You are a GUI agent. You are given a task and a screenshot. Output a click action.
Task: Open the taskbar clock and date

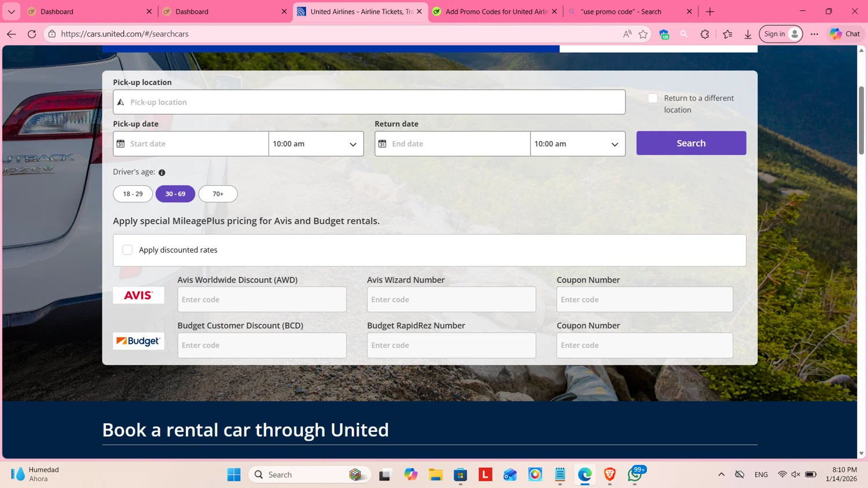(x=841, y=474)
